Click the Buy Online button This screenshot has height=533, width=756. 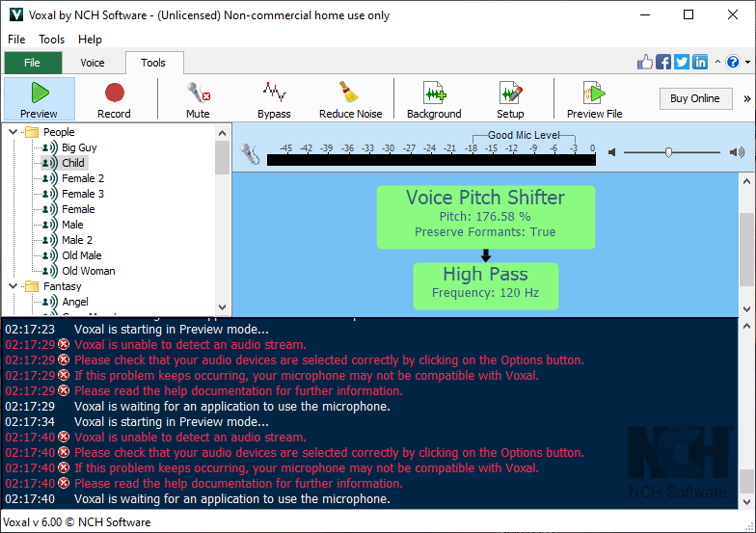(x=695, y=98)
